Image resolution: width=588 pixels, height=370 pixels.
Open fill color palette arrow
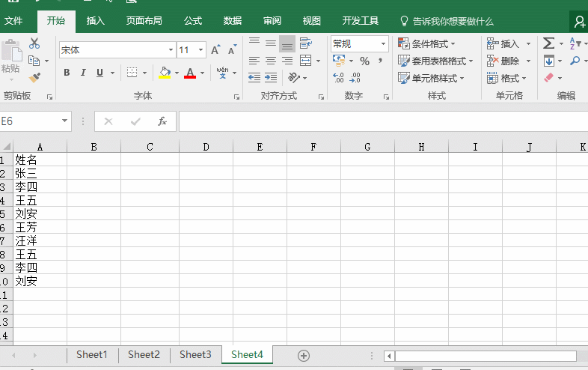click(x=177, y=73)
